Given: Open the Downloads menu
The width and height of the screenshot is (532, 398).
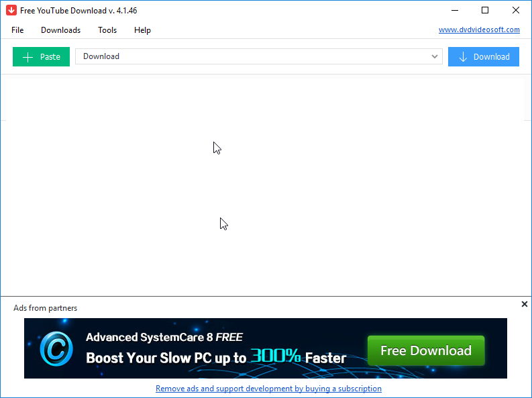Looking at the screenshot, I should pyautogui.click(x=61, y=30).
